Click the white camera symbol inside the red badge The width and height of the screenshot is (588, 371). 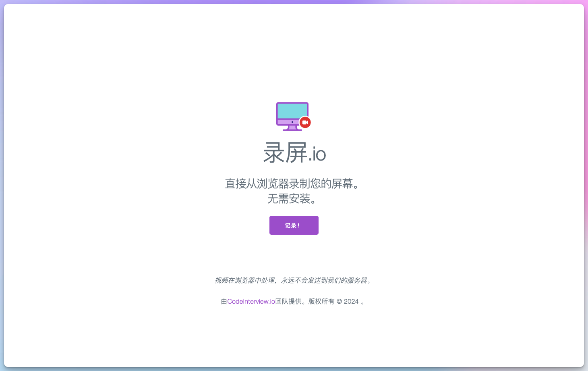click(305, 122)
